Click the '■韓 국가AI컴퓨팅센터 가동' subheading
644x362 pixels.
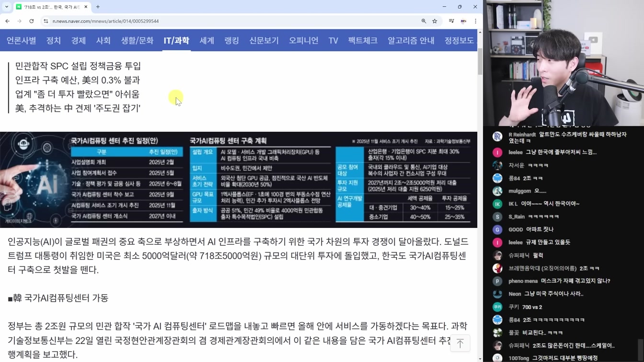point(58,298)
